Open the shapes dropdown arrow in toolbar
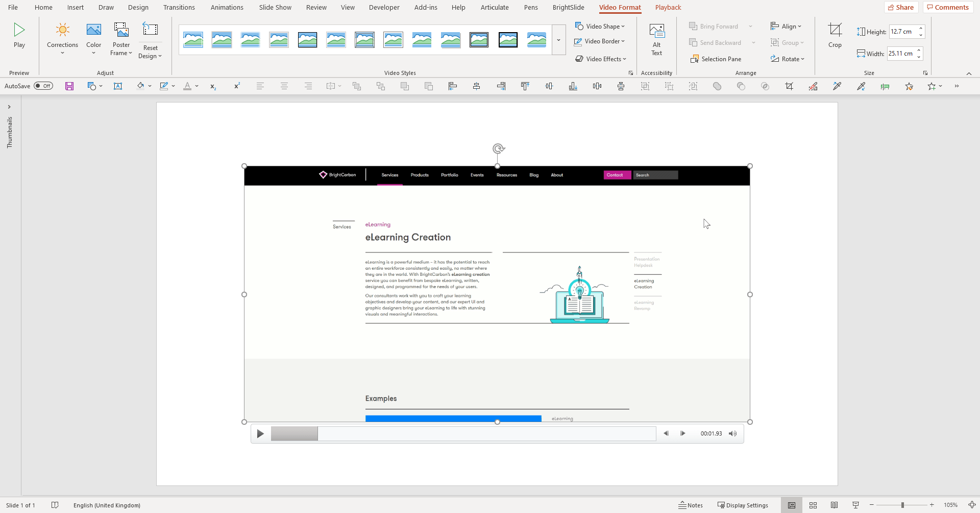Viewport: 980px width, 513px height. click(x=101, y=86)
